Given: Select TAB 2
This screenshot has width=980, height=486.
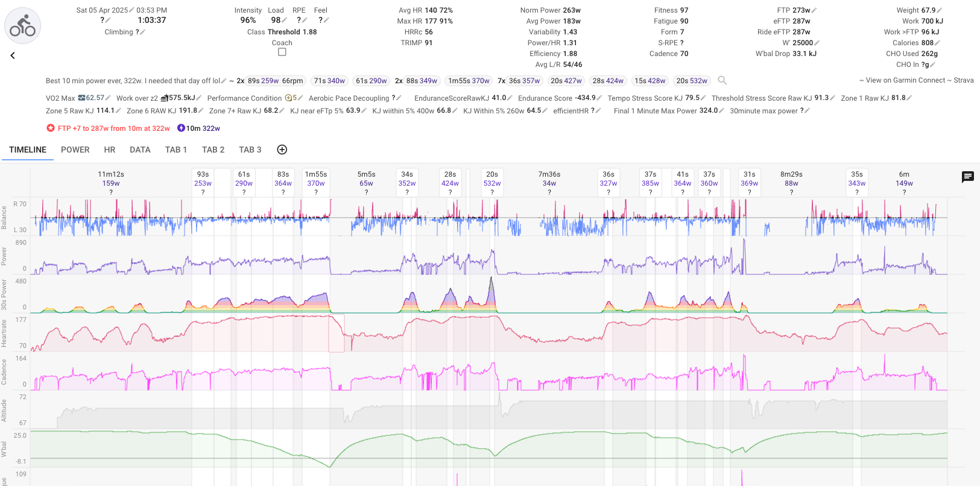Looking at the screenshot, I should [213, 150].
